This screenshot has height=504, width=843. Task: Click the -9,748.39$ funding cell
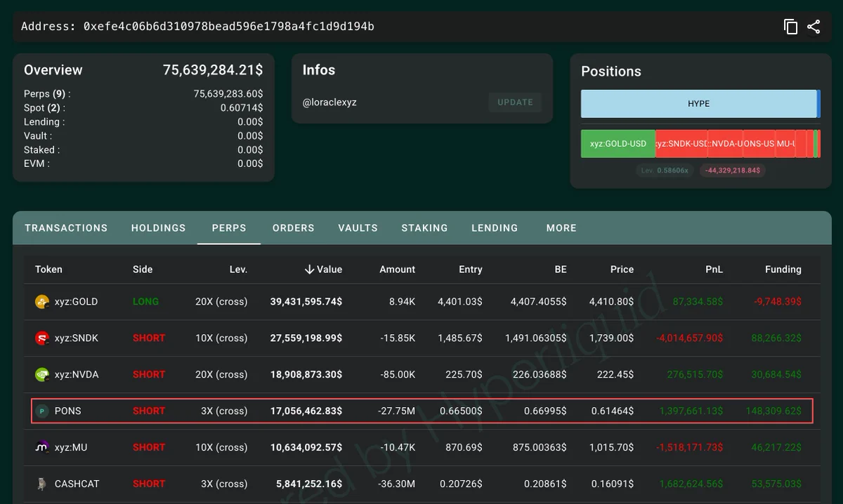(778, 302)
